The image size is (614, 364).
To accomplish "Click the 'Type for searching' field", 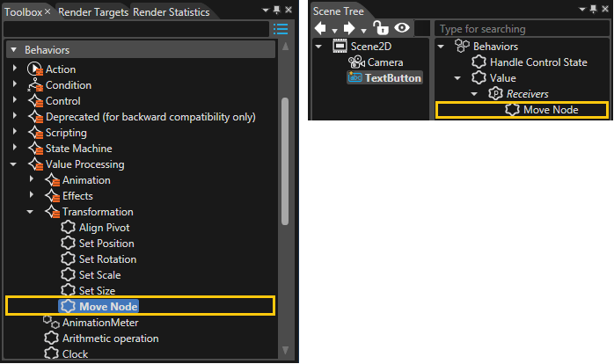I will 522,28.
